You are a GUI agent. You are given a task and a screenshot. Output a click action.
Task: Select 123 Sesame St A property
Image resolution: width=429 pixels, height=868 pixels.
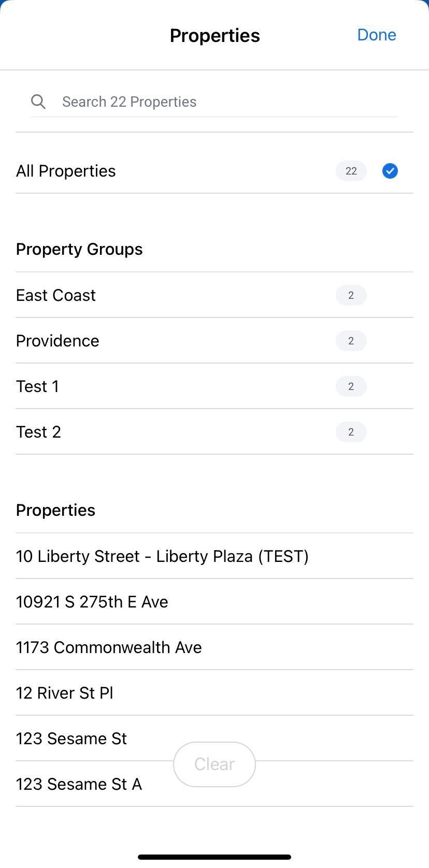[x=79, y=785]
